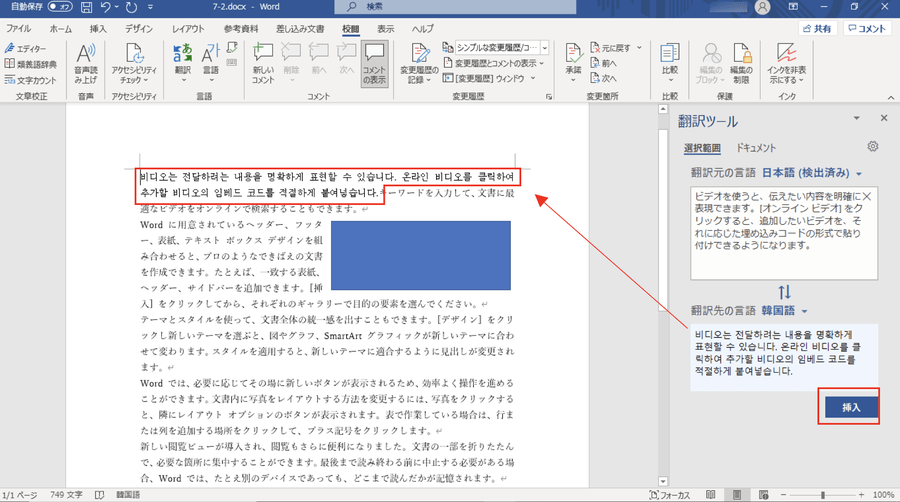Click Hide Ink button
Screen dimensions: 900x502
pos(786,64)
